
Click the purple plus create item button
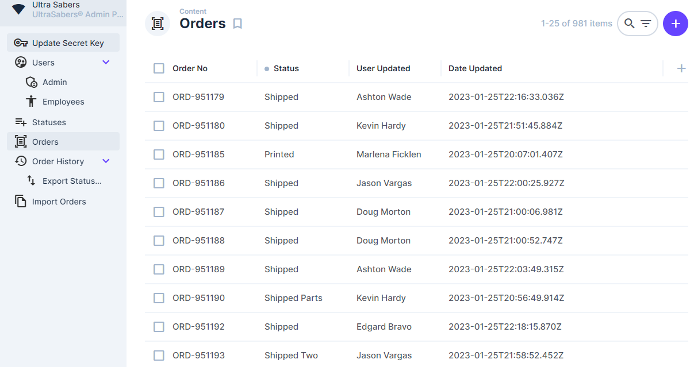point(675,24)
